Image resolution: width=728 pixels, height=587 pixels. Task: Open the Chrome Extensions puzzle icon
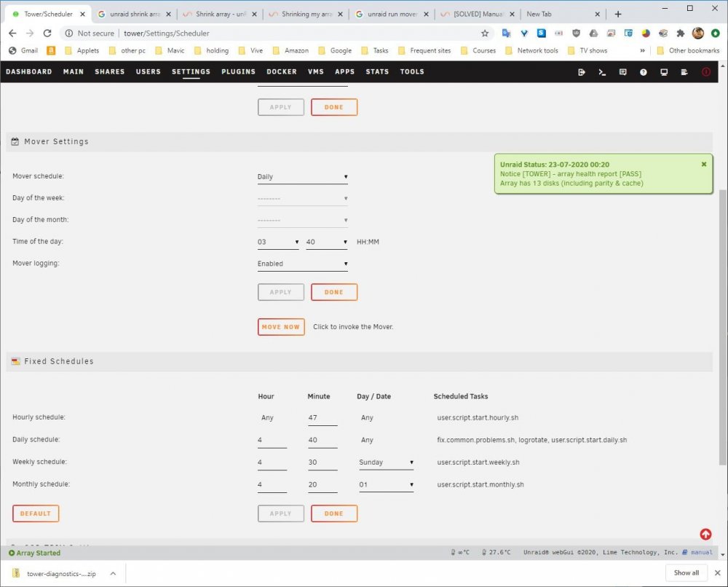tap(681, 33)
